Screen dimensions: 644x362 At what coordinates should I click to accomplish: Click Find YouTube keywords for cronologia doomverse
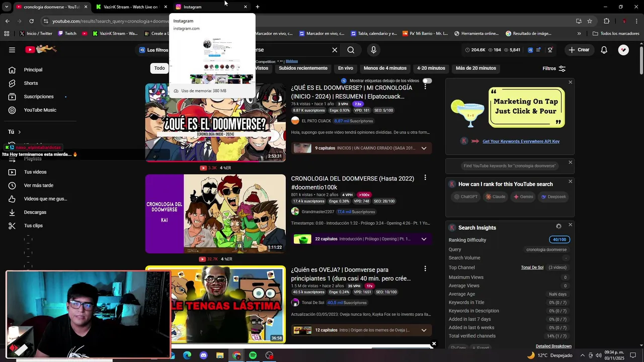coord(510,166)
